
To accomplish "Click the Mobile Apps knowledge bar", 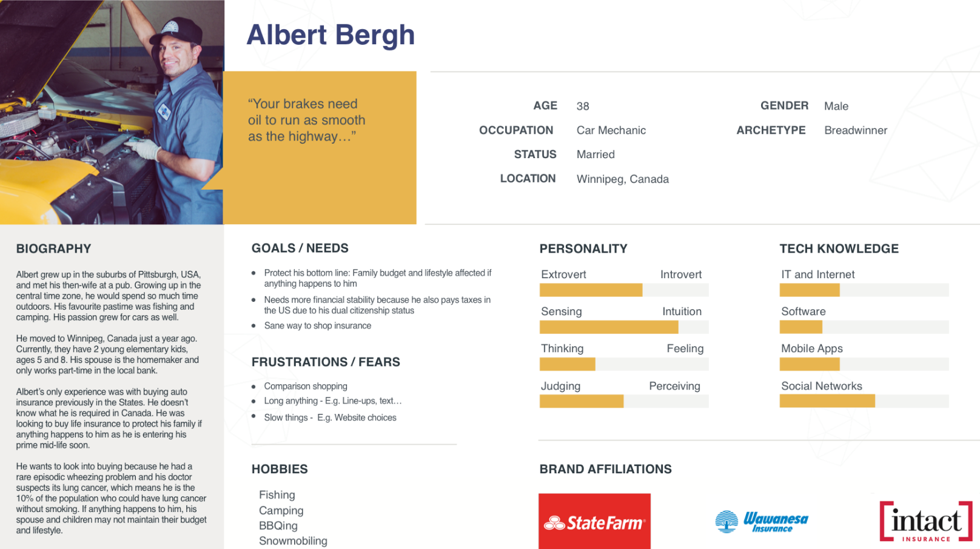I will (864, 364).
